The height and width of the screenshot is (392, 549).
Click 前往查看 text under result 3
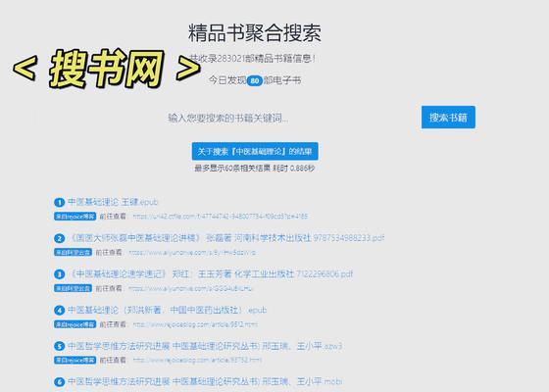point(109,288)
